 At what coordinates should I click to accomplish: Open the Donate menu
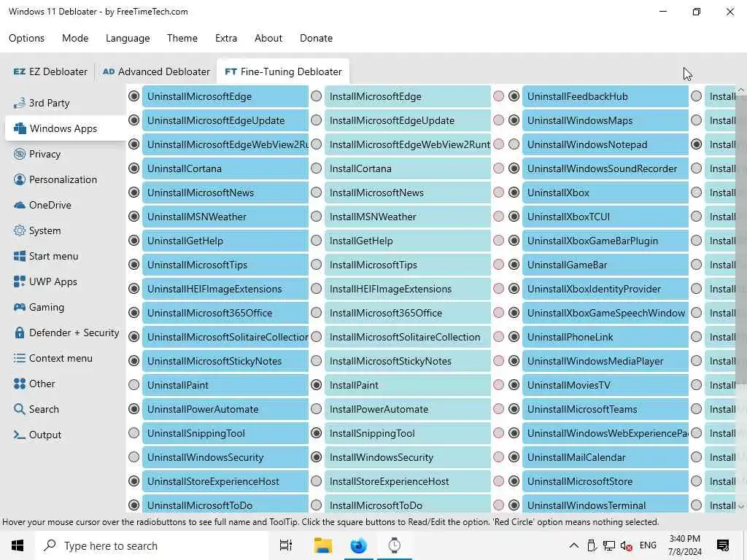pyautogui.click(x=316, y=38)
